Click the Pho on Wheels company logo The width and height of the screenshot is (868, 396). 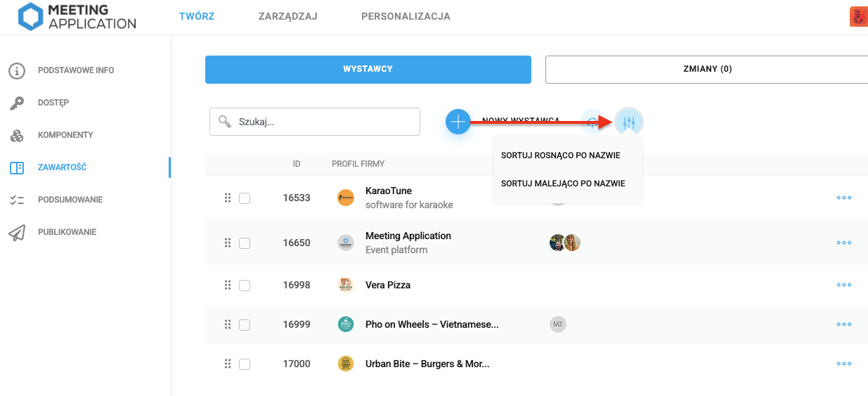(x=346, y=324)
